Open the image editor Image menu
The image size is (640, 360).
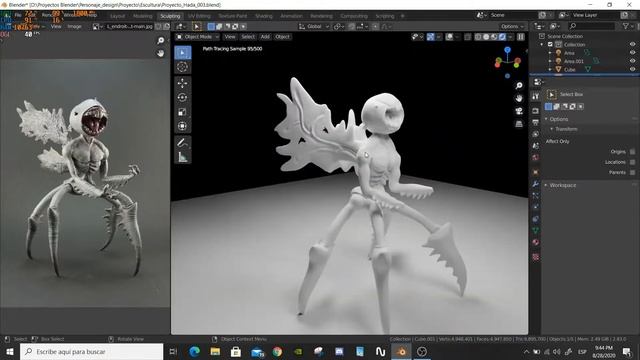click(74, 27)
